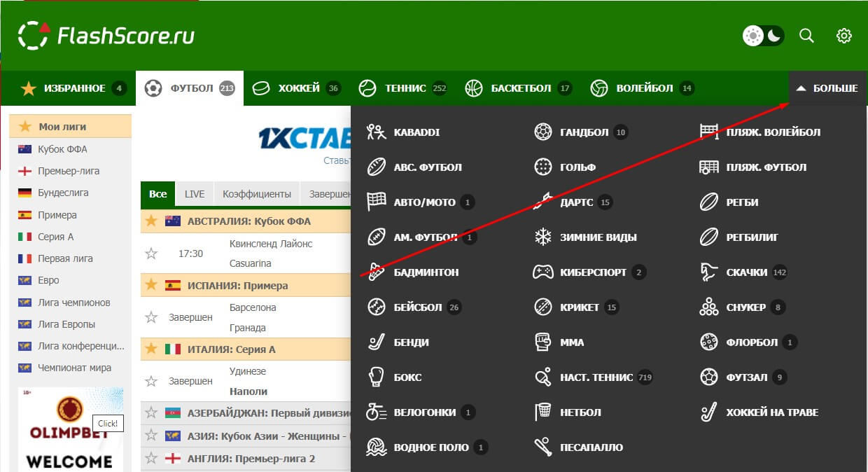Unfavorite the Италия: Серия А league star

pyautogui.click(x=151, y=349)
